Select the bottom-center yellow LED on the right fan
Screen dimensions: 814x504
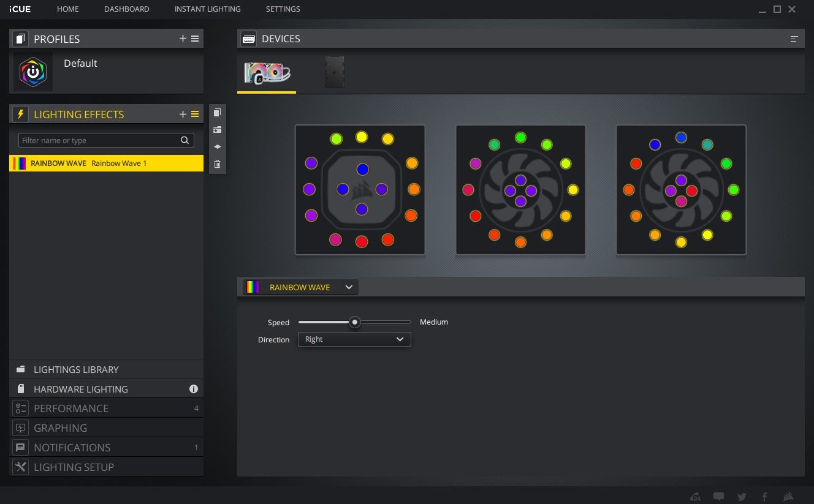(681, 243)
